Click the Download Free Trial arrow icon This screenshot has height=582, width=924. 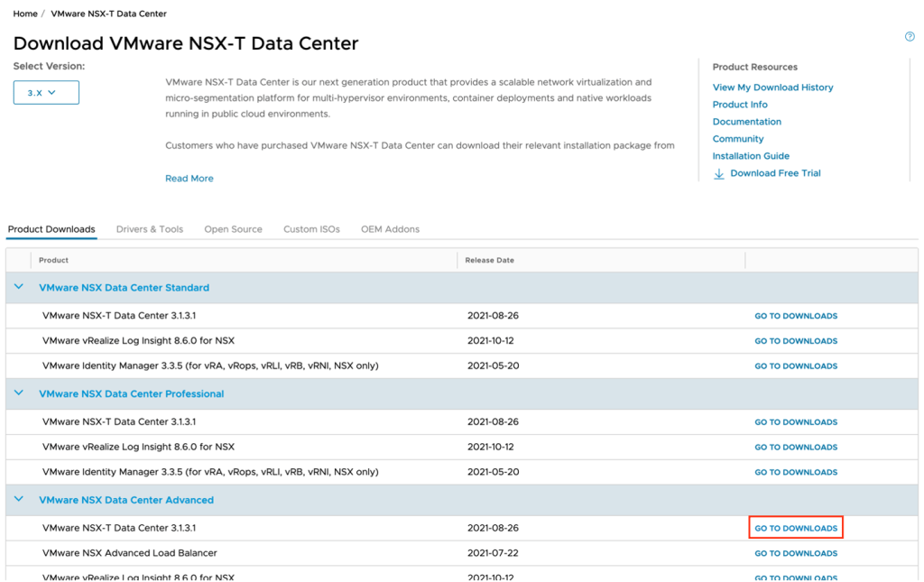click(719, 174)
